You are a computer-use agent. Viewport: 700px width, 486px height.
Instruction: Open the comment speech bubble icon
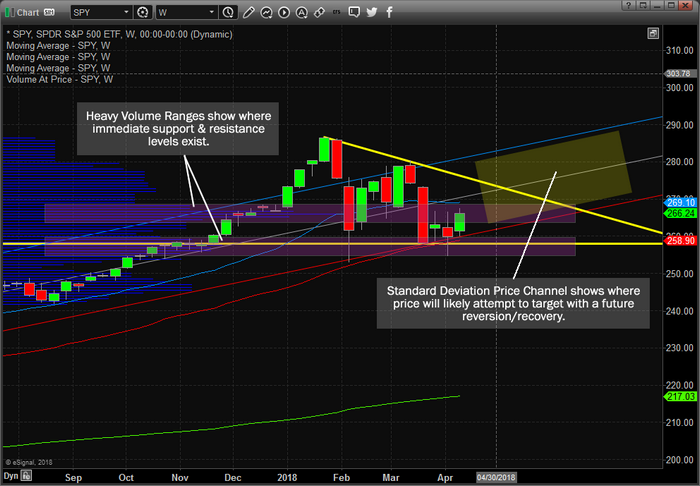[x=354, y=12]
